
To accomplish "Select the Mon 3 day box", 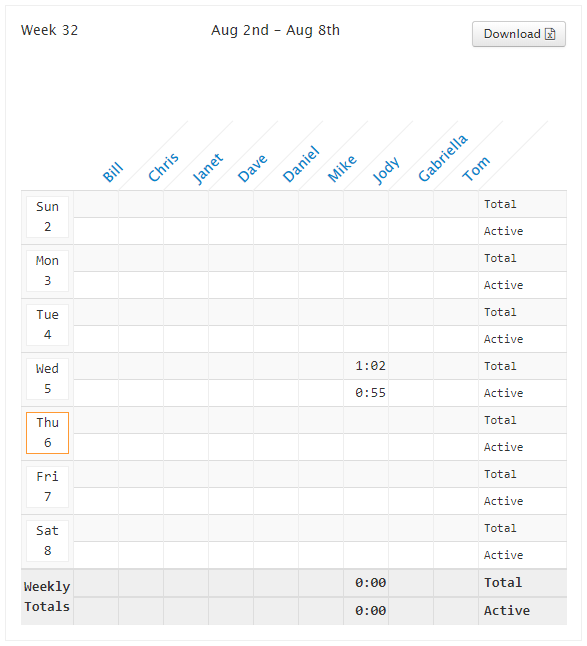I will pos(47,271).
